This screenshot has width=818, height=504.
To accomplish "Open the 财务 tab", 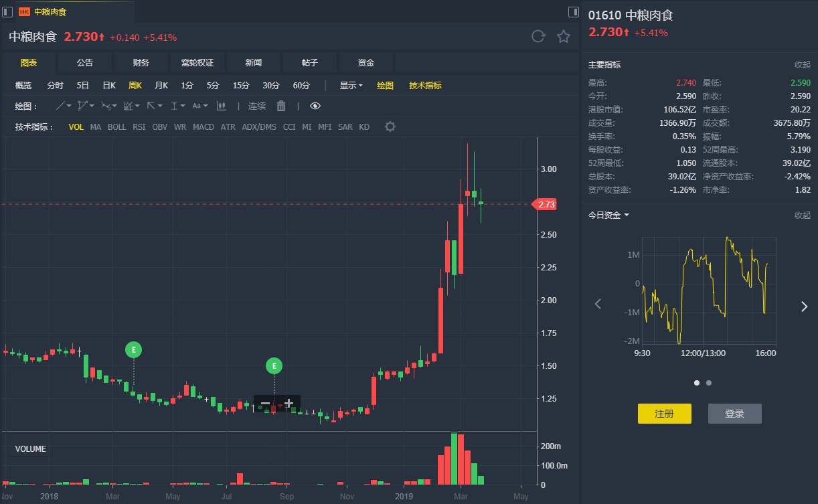I will click(141, 63).
